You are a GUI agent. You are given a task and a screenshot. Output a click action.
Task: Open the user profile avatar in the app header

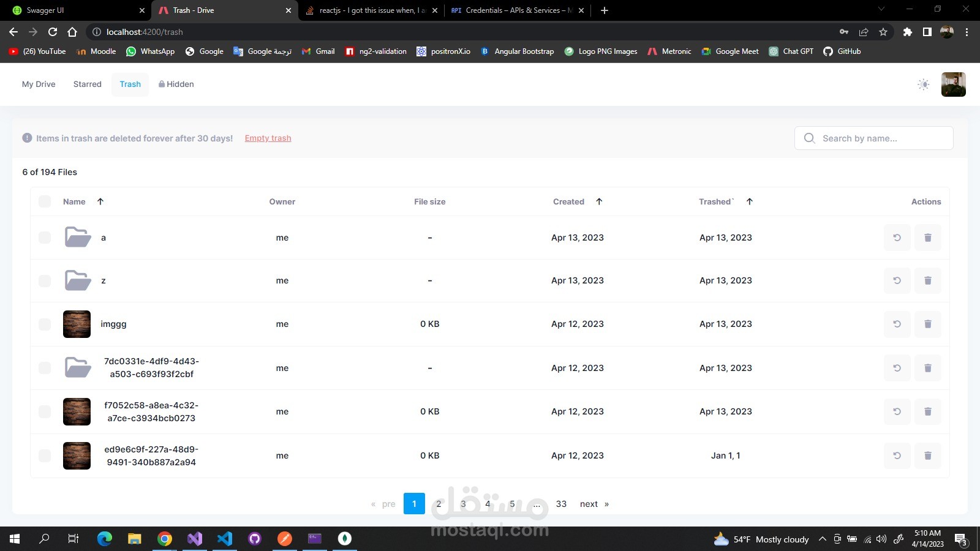[x=954, y=84]
